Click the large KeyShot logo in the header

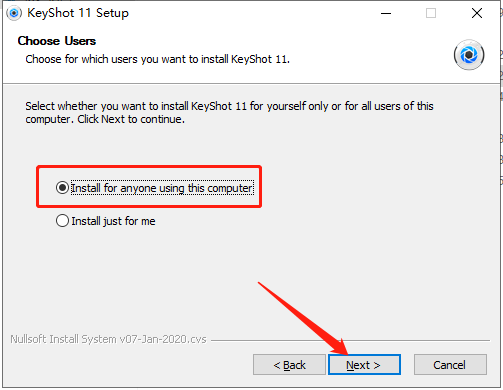(x=469, y=55)
